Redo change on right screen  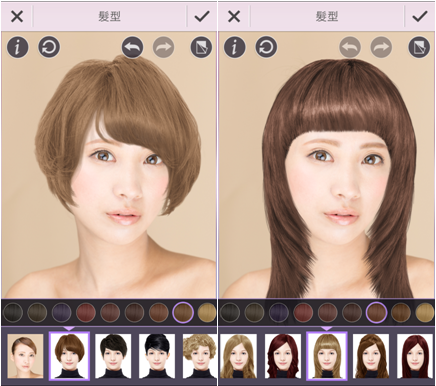381,47
